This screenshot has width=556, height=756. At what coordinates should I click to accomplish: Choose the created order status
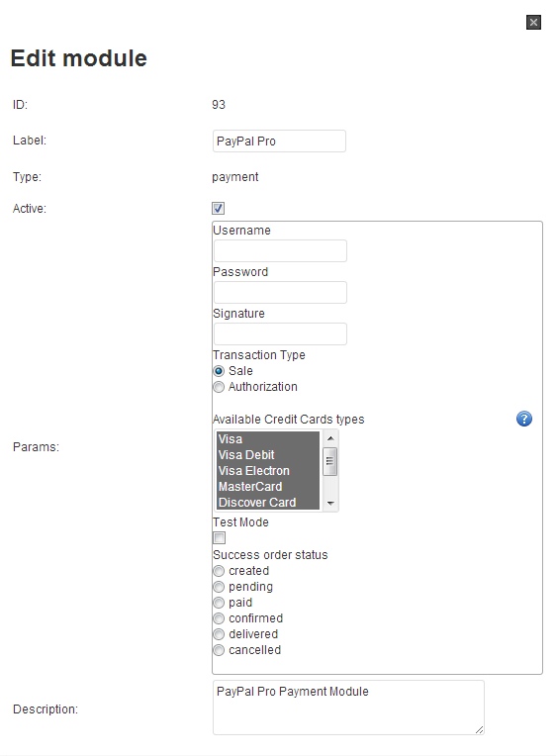coord(219,571)
